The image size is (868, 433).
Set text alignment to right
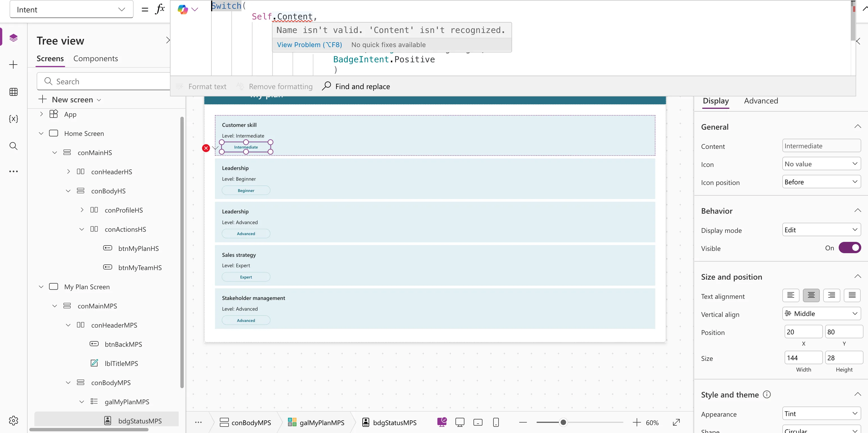tap(831, 295)
